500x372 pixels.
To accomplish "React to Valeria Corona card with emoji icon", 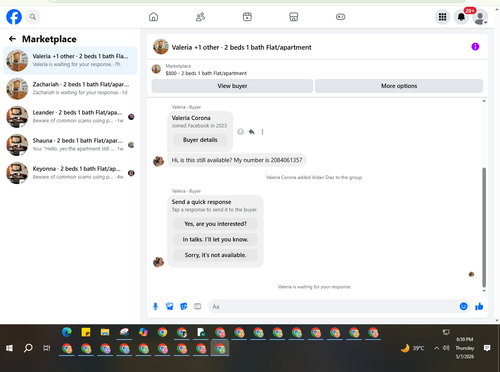I will [240, 132].
